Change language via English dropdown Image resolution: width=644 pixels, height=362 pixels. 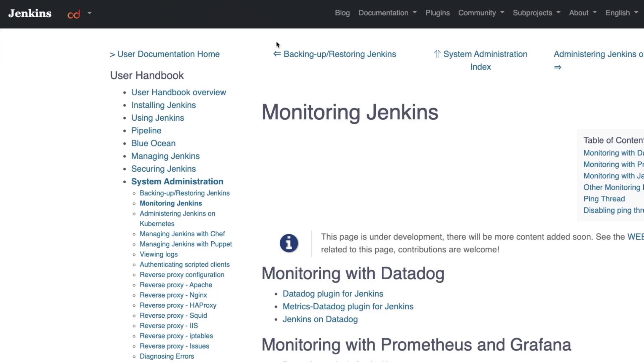click(621, 13)
